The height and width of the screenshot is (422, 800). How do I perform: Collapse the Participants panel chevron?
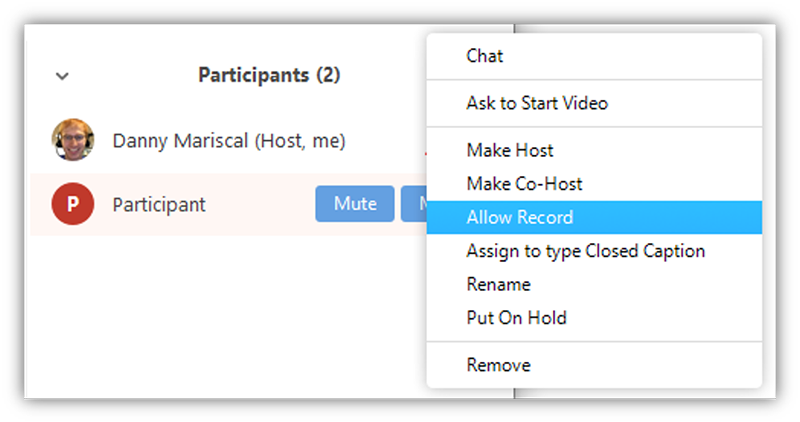[x=62, y=76]
